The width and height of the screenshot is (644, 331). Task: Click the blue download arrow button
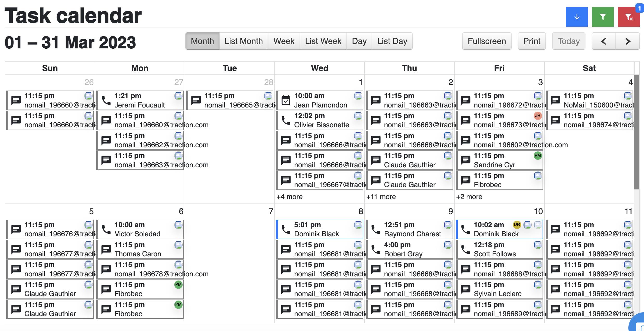(x=576, y=17)
